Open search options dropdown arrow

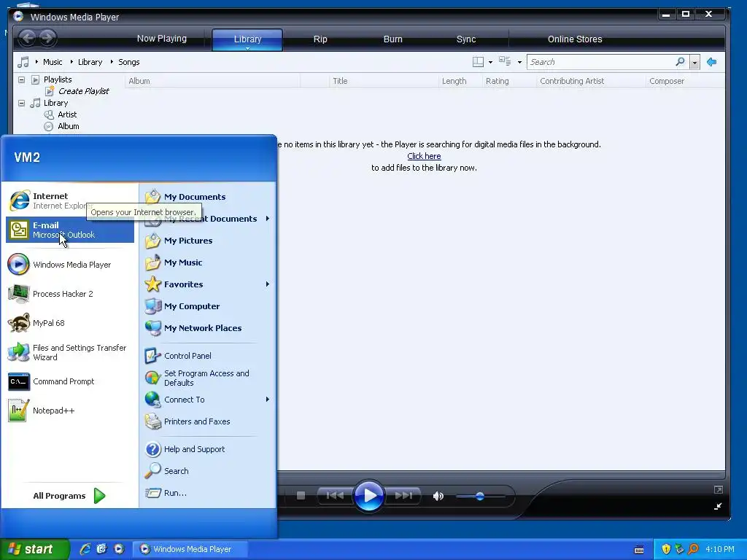694,63
